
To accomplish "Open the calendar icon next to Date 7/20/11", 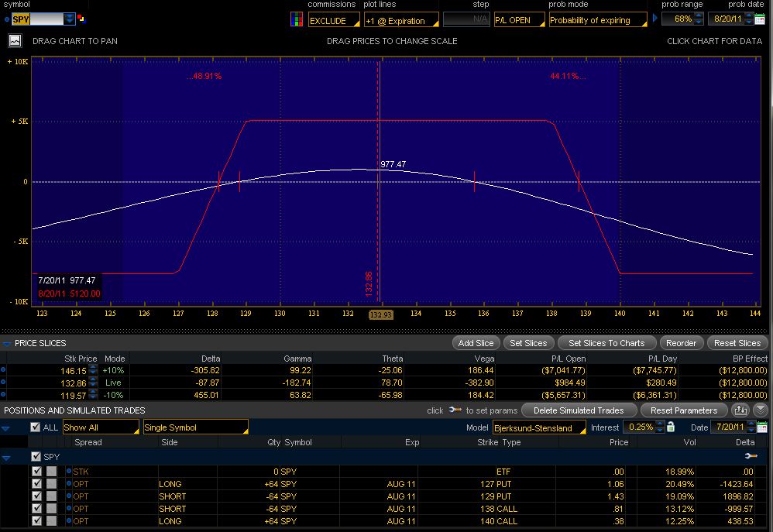I will coord(761,427).
